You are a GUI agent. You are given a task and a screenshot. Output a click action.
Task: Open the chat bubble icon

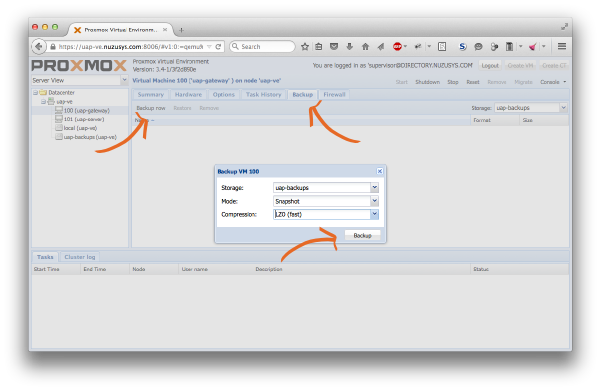[x=478, y=47]
